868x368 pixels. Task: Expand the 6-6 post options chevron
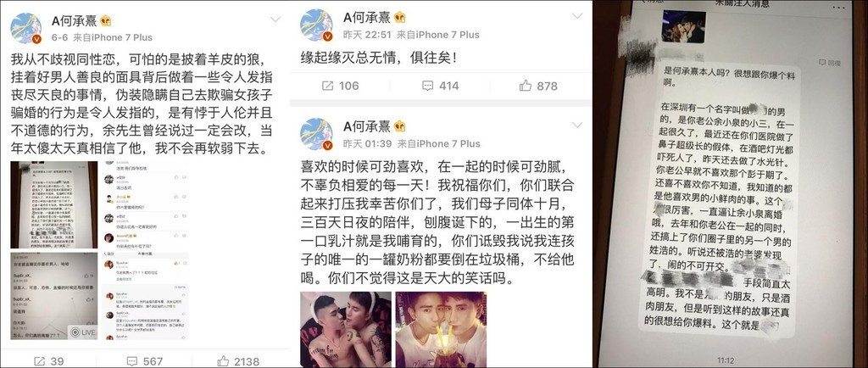click(x=275, y=20)
